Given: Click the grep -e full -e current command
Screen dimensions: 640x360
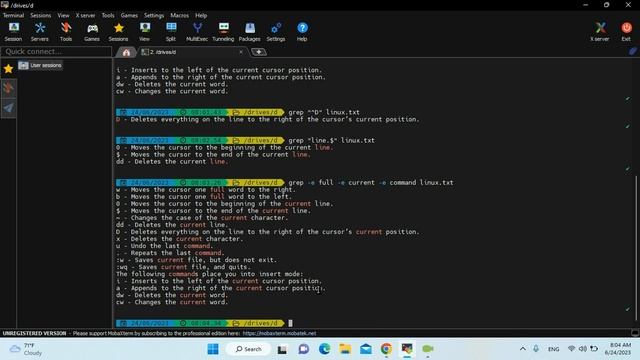Looking at the screenshot, I should tap(371, 182).
